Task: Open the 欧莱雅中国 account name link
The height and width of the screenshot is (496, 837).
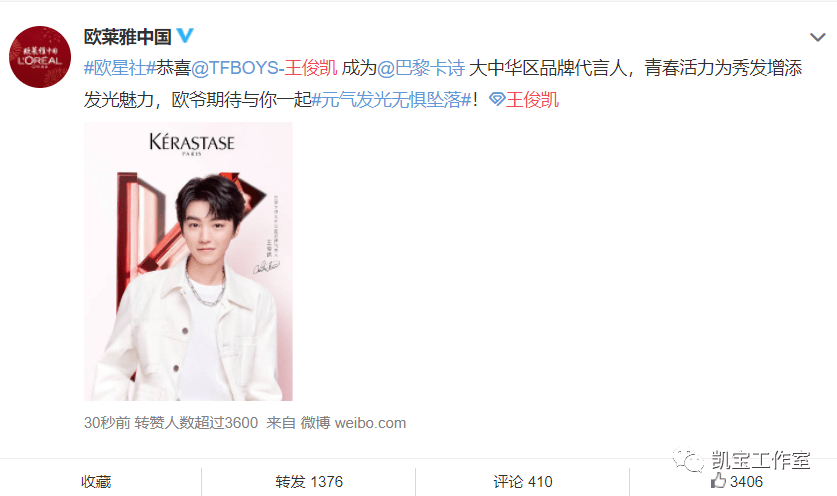Action: [x=128, y=36]
